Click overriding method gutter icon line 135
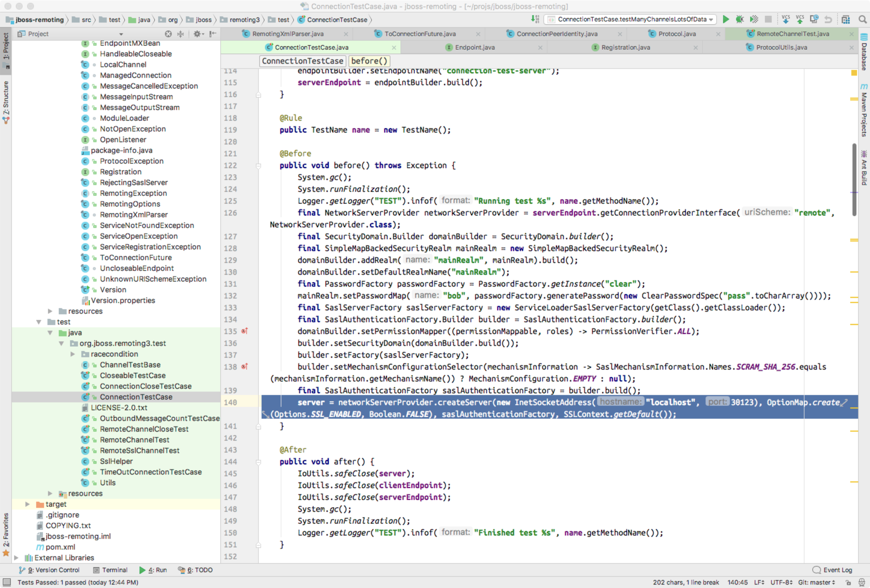 pyautogui.click(x=244, y=331)
